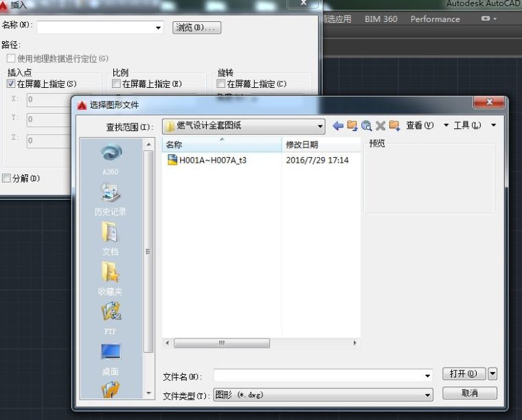522x420 pixels.
Task: Select the H001A~H007A_t3 drawing file
Action: [x=212, y=160]
